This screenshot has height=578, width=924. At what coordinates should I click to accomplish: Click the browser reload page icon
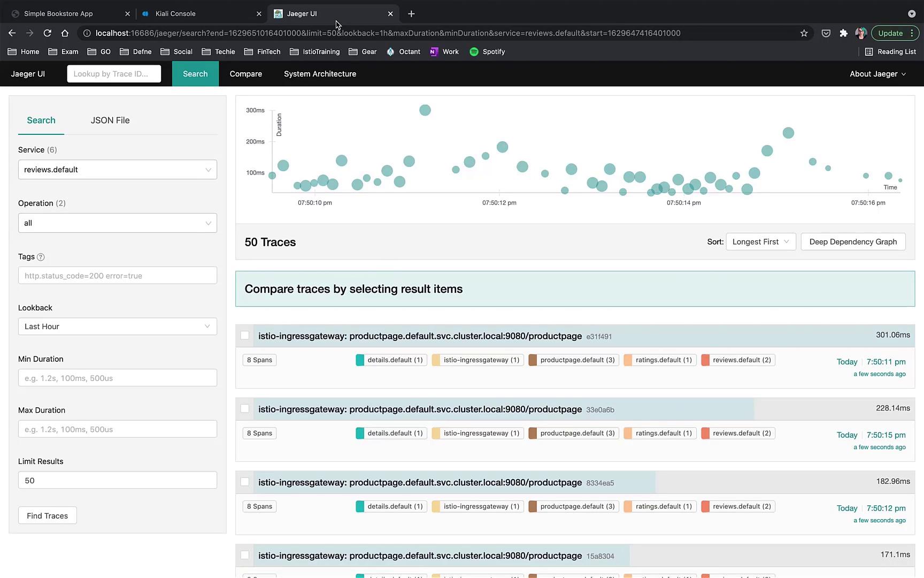pyautogui.click(x=47, y=33)
